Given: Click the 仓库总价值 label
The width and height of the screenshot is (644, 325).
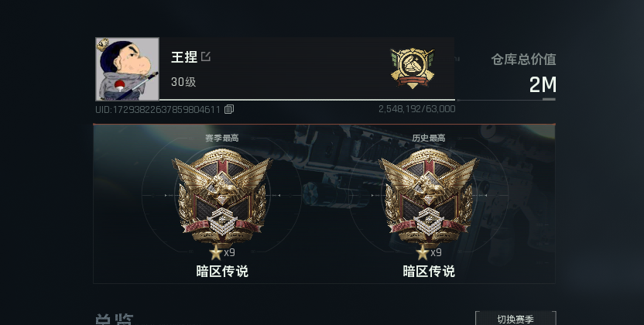Looking at the screenshot, I should (523, 60).
